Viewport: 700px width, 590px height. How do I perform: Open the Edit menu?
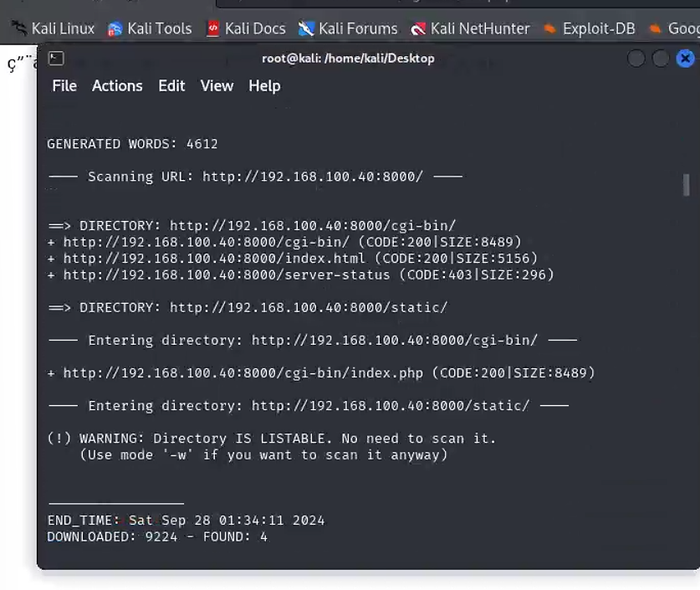[171, 85]
